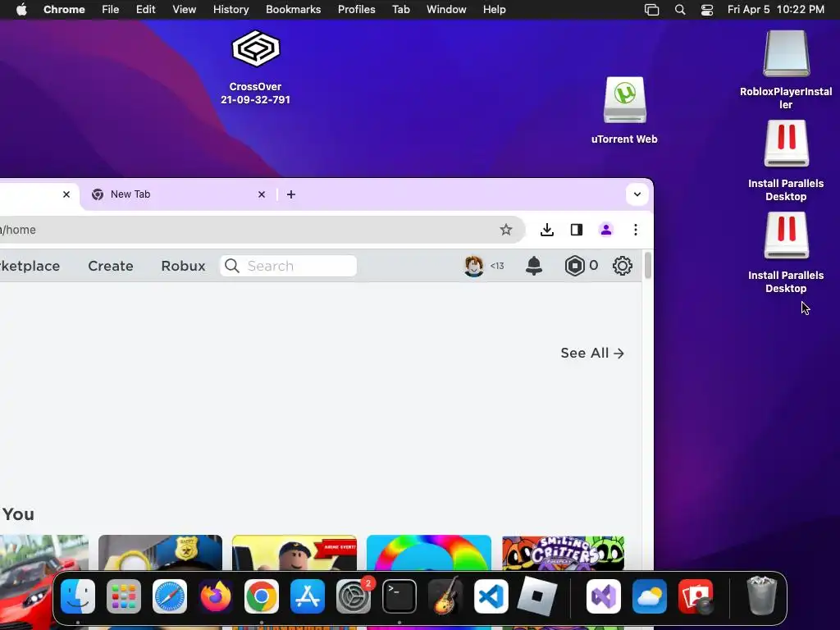Open the pilot character game thumbnail

tap(294, 553)
